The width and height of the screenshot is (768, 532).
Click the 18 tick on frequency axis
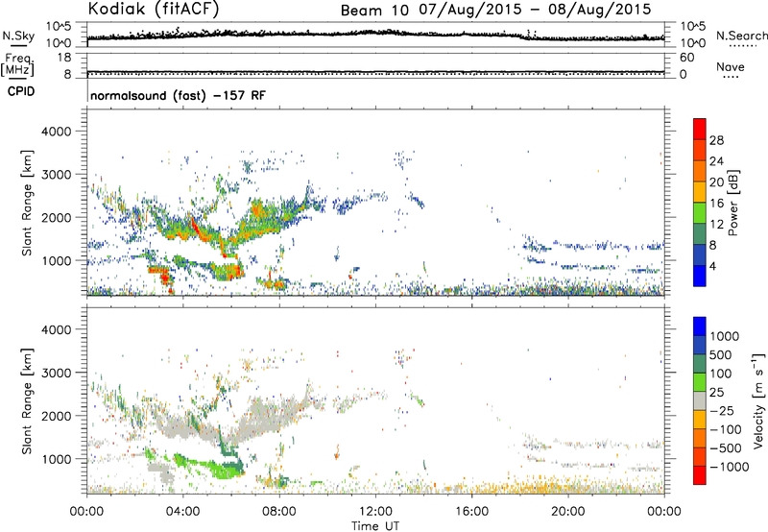tap(64, 58)
